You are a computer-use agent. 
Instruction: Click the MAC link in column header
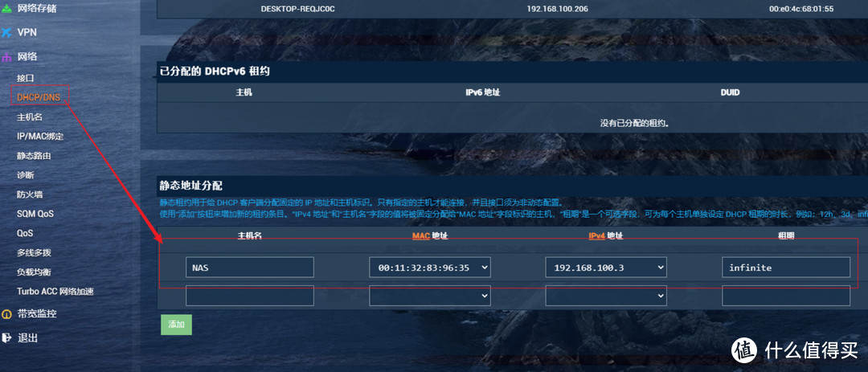pyautogui.click(x=420, y=236)
